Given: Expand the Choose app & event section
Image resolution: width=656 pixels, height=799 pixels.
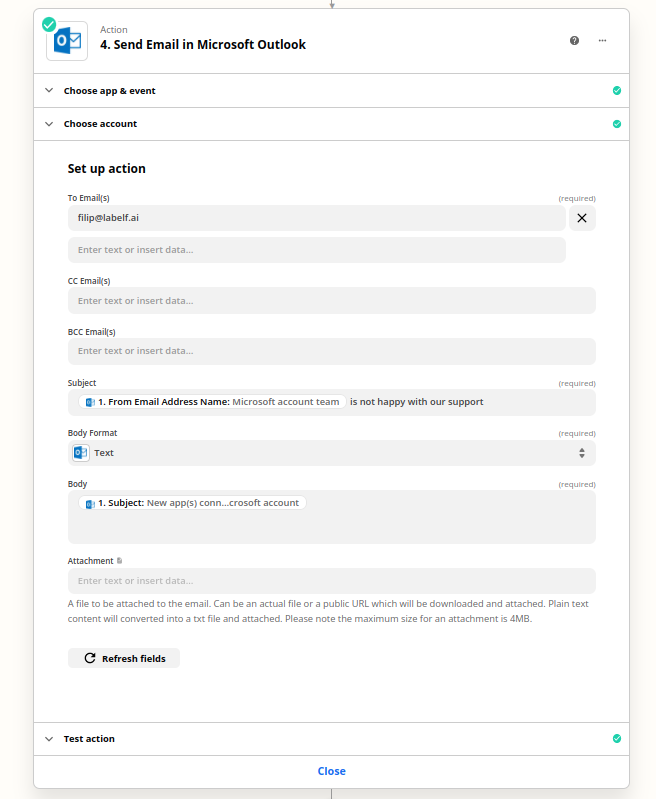Looking at the screenshot, I should pos(49,91).
